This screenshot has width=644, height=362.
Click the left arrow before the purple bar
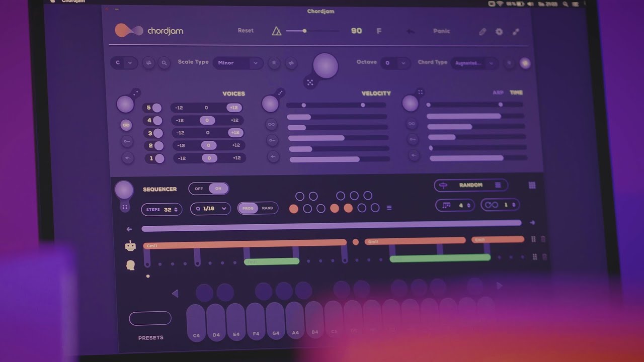tap(129, 229)
